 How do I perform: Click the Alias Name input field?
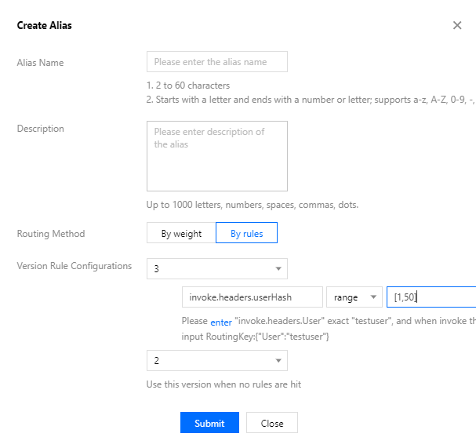click(x=216, y=62)
